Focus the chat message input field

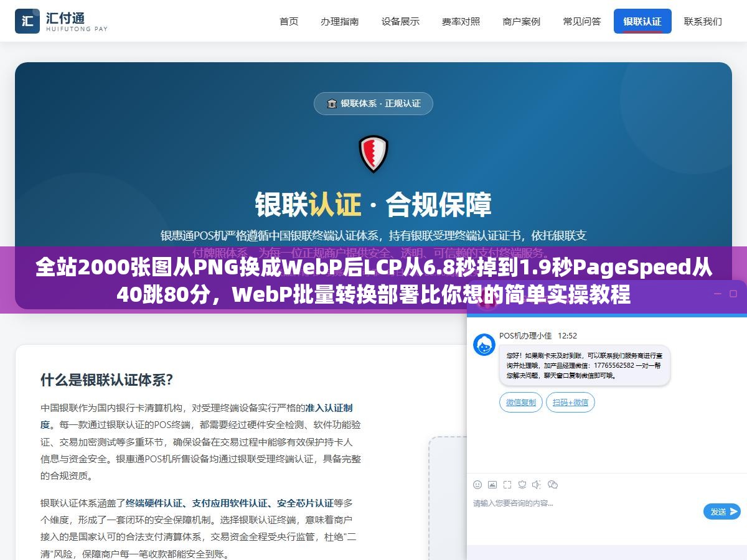click(585, 510)
